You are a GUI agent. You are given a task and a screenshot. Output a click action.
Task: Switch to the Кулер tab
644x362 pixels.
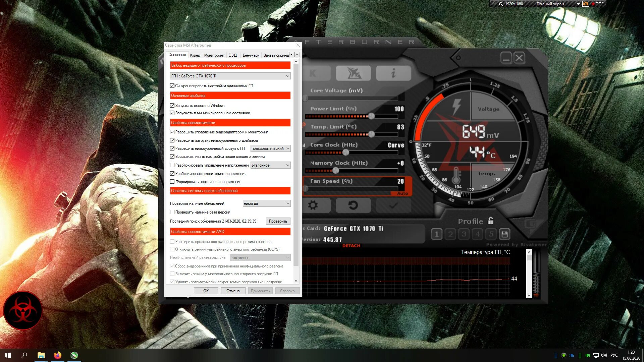tap(195, 55)
